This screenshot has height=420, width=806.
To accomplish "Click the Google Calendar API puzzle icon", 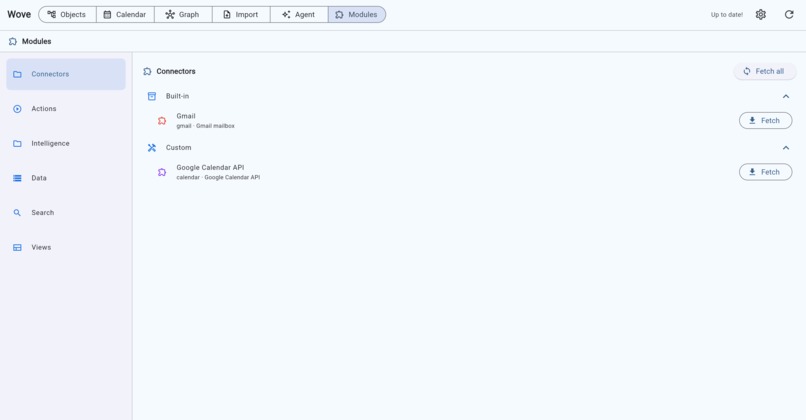I will click(x=162, y=172).
